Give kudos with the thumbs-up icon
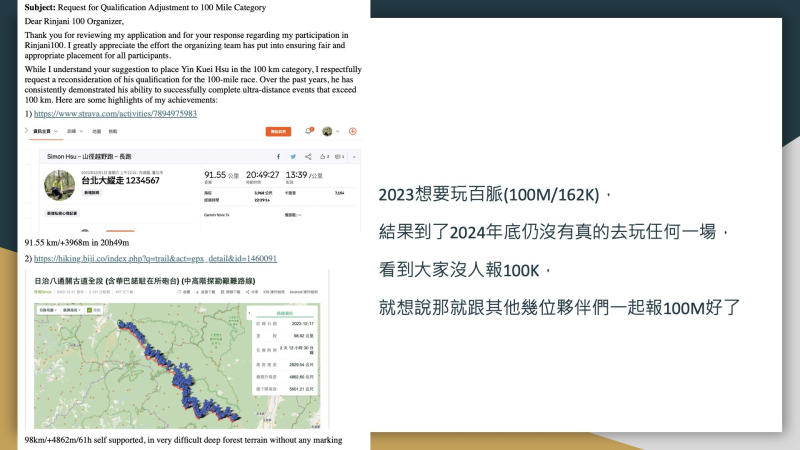800x450 pixels. click(323, 157)
